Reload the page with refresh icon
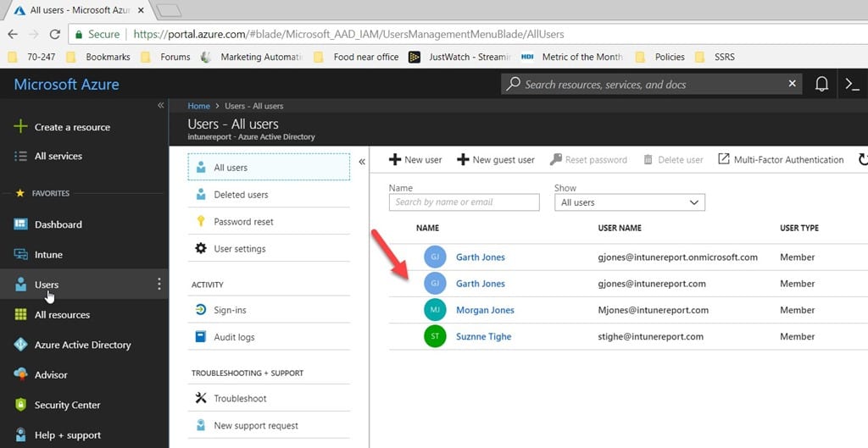Screen dimensions: 868x448 (55, 34)
